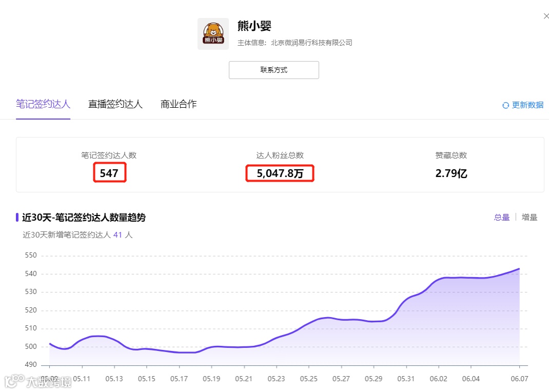
Task: Click the 更新数据 link text
Action: pos(527,105)
